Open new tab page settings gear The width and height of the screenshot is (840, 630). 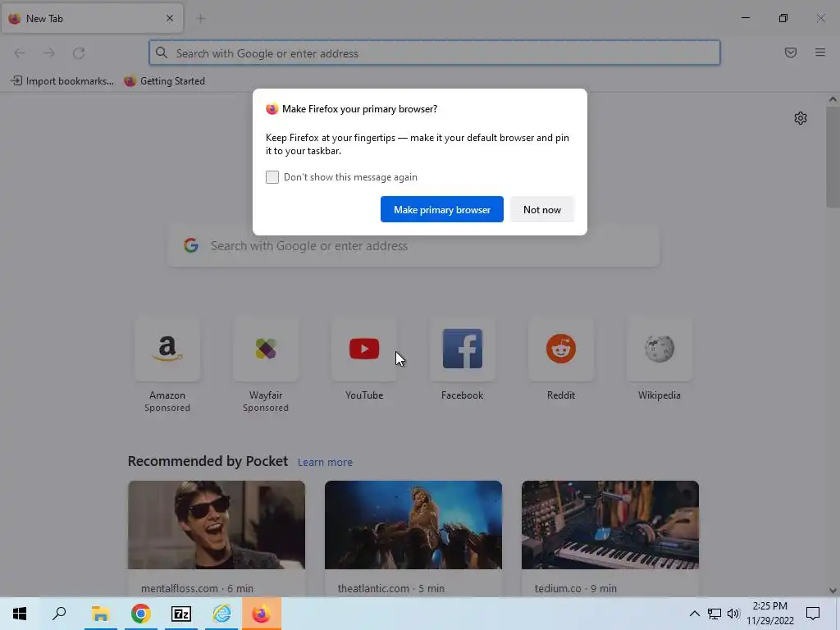pyautogui.click(x=801, y=118)
